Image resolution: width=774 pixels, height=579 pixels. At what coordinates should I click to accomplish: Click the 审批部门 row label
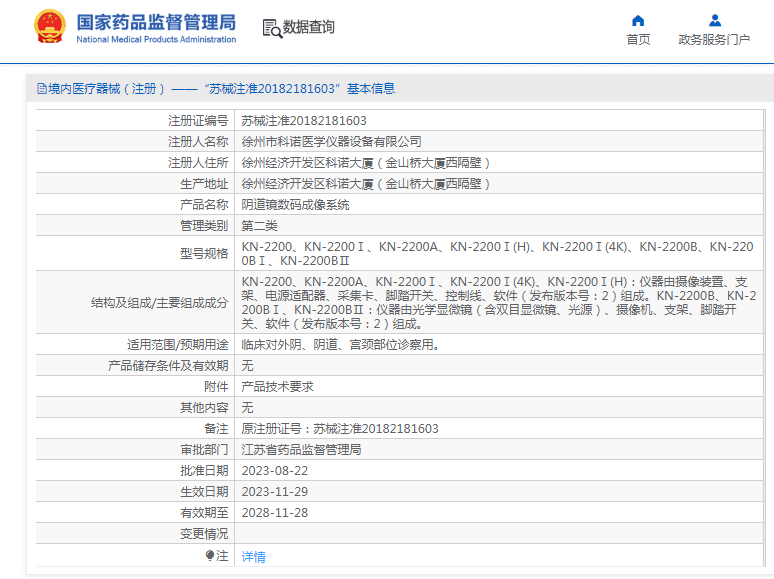(x=204, y=450)
